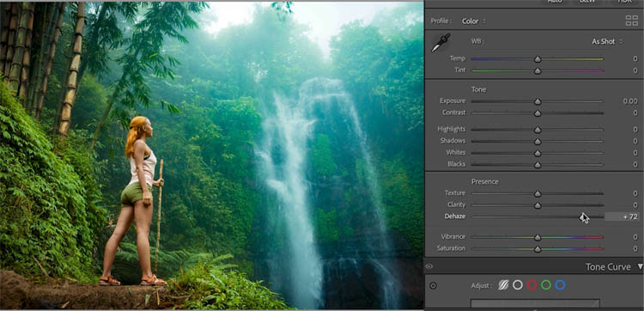The height and width of the screenshot is (311, 644).
Task: Click the Tone Curve panel title
Action: pyautogui.click(x=608, y=267)
